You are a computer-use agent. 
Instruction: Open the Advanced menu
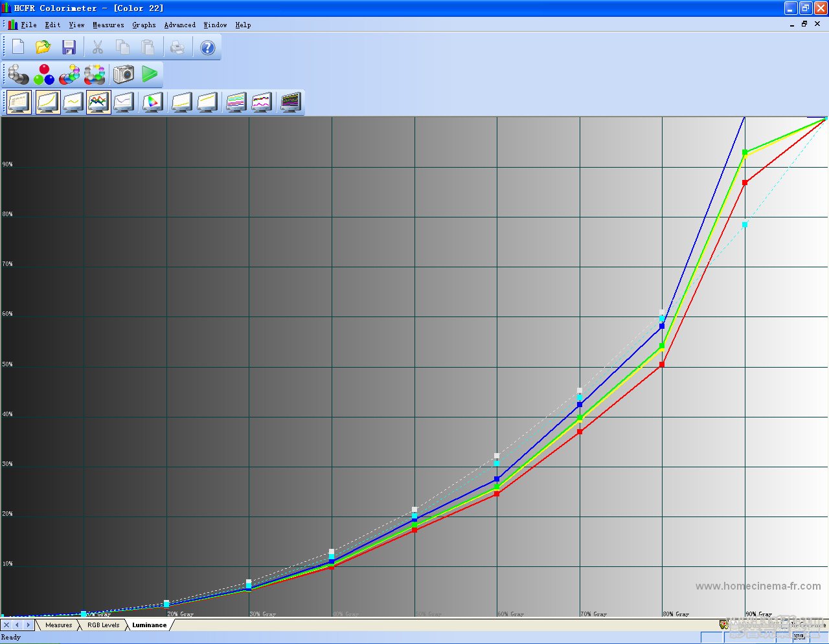(x=179, y=25)
